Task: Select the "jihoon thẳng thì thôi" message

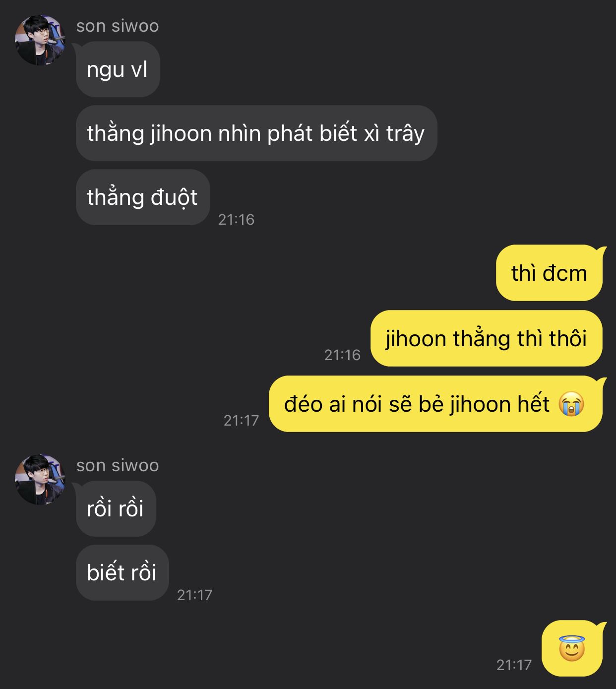Action: (x=487, y=338)
